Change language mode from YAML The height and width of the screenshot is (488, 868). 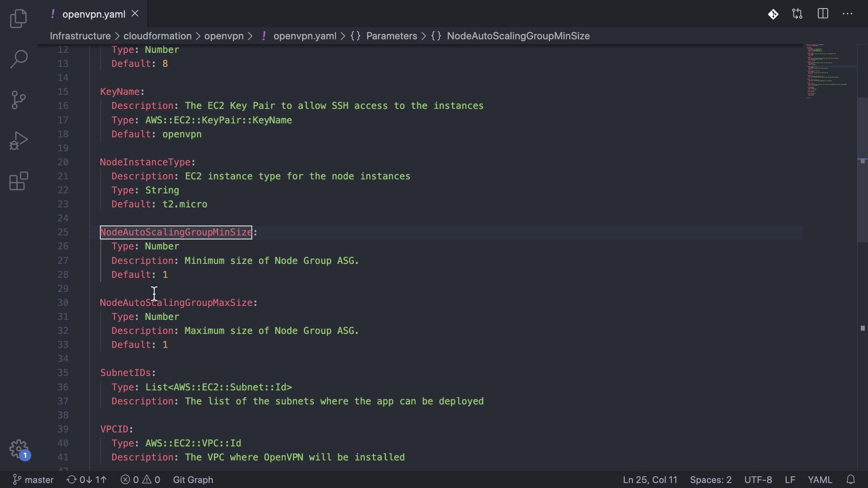coord(820,479)
